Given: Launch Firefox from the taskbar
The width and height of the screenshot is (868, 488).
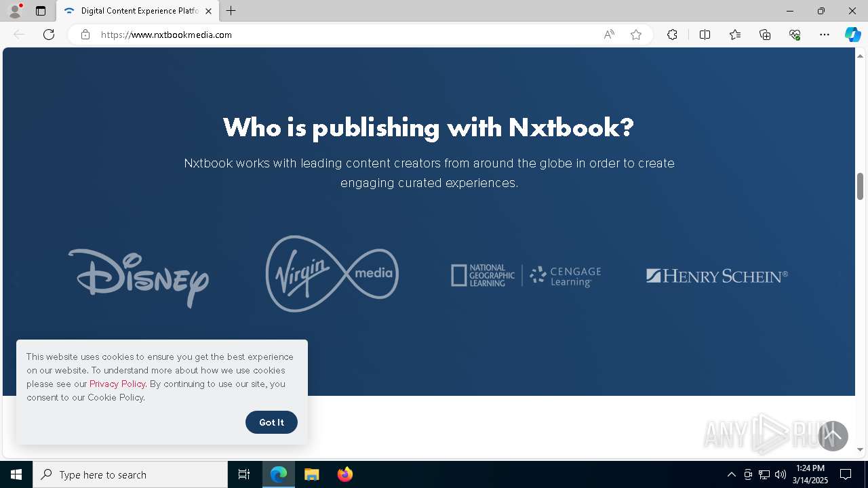Looking at the screenshot, I should click(345, 474).
